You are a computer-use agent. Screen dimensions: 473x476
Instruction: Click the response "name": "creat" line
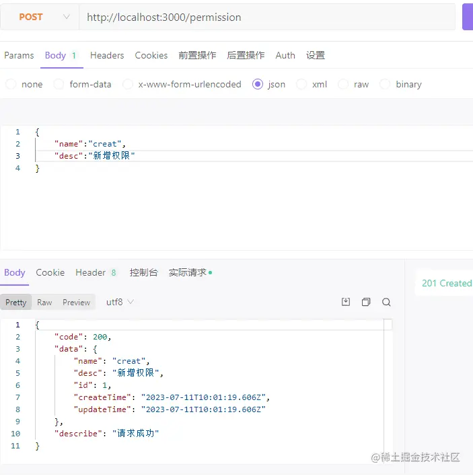(x=112, y=361)
